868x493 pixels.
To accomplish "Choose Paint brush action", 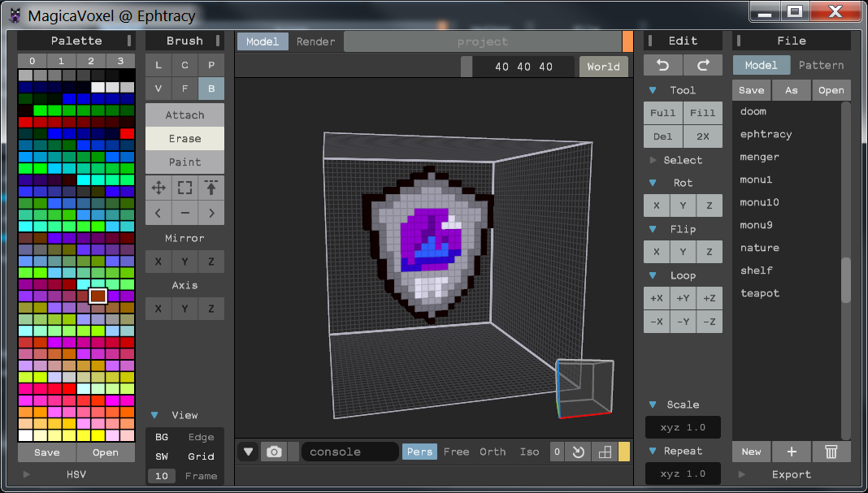I will 184,162.
